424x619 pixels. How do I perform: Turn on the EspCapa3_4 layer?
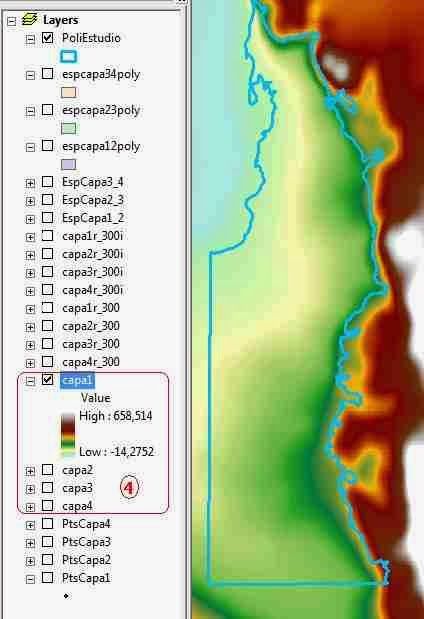(x=48, y=182)
